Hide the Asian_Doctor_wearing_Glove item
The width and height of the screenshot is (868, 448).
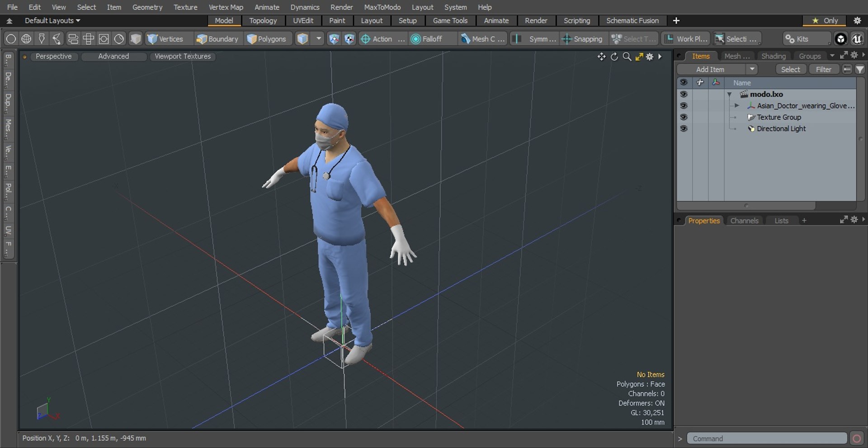coord(684,105)
